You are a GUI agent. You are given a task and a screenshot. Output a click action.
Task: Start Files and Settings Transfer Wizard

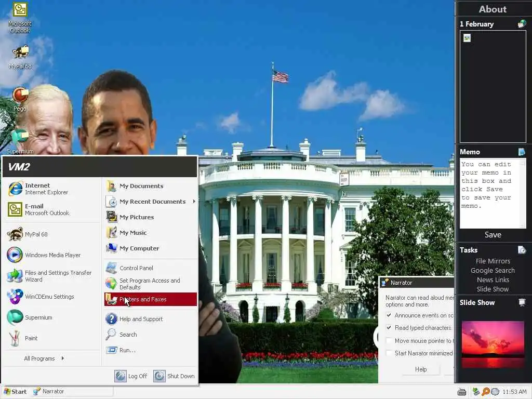tap(53, 276)
